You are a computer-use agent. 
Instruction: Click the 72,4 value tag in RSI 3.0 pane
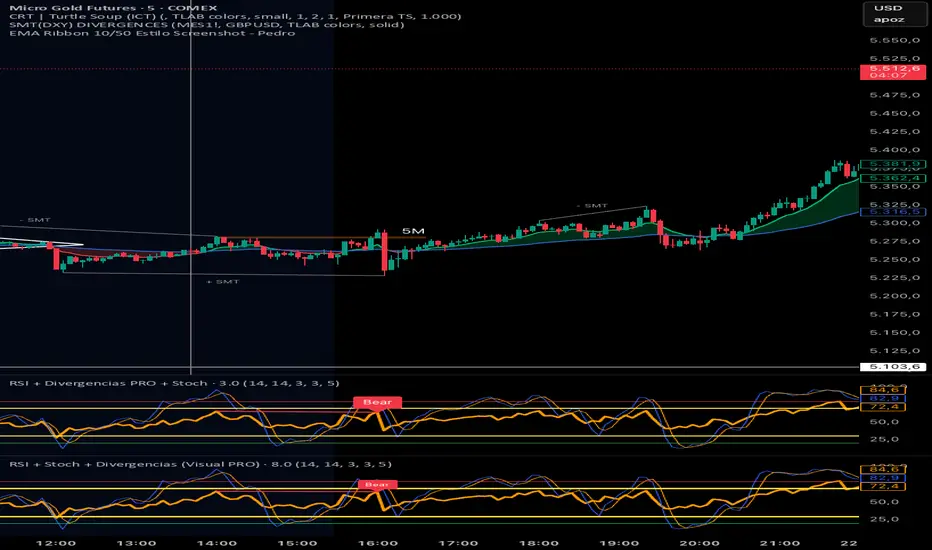883,407
